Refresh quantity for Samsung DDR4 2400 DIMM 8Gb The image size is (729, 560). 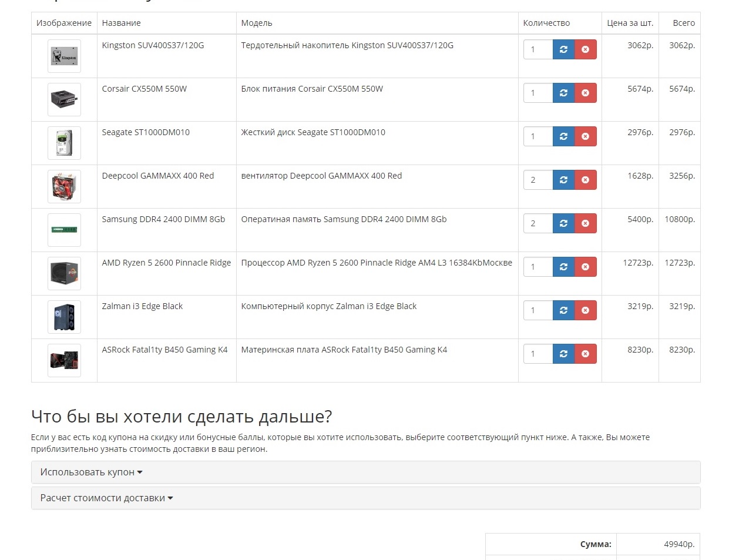coord(563,223)
